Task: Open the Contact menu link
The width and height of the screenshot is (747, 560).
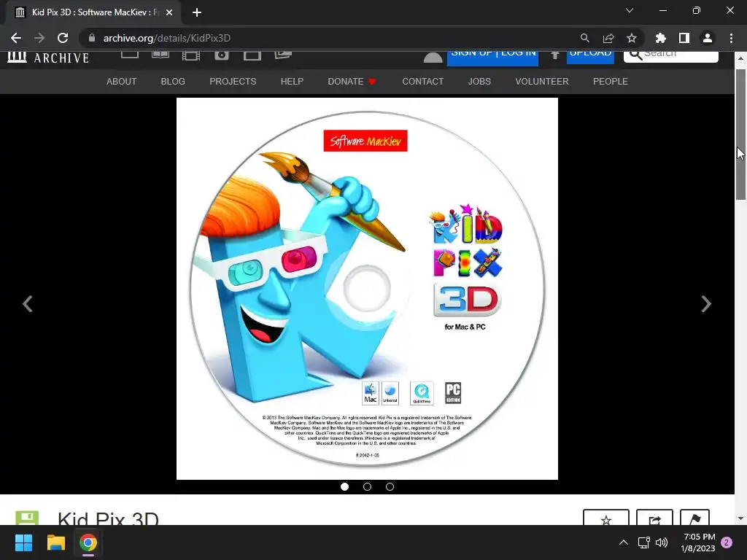Action: [x=423, y=82]
